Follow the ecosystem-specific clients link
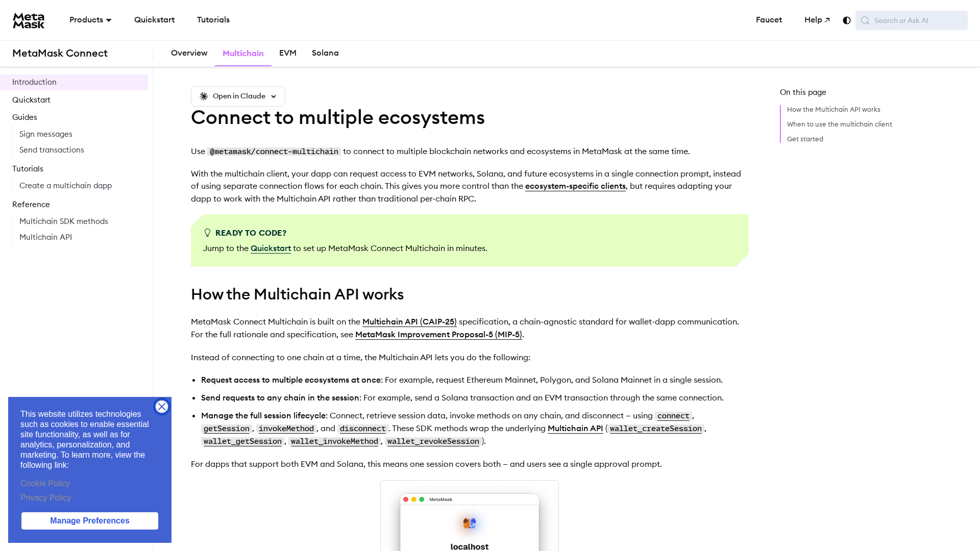This screenshot has width=980, height=551. (x=575, y=186)
